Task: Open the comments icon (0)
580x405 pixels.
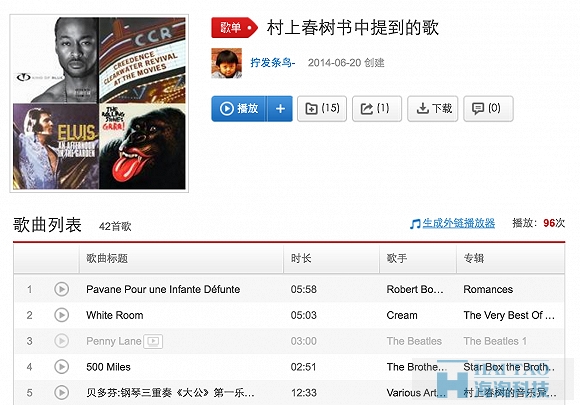Action: point(488,109)
